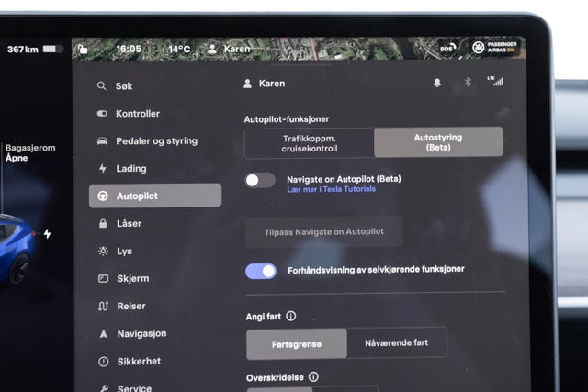Click the info icon next to Angi fart
Image resolution: width=588 pixels, height=392 pixels.
pos(291,316)
